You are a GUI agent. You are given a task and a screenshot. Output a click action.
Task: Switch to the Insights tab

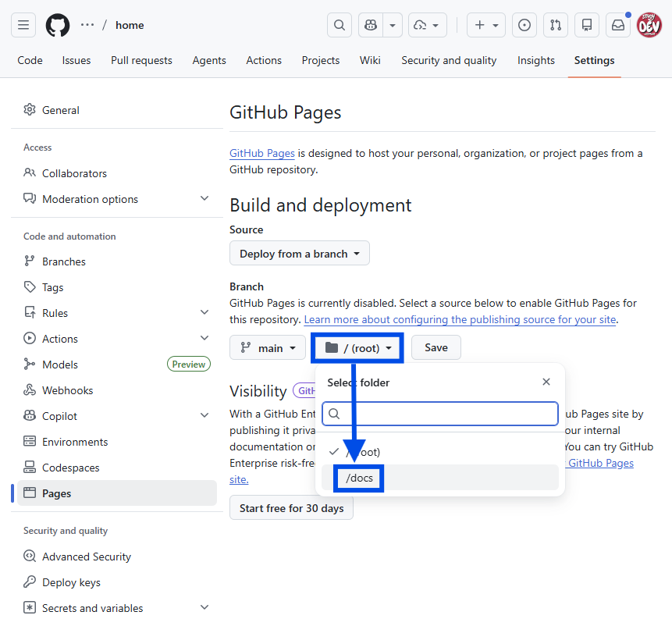[535, 60]
